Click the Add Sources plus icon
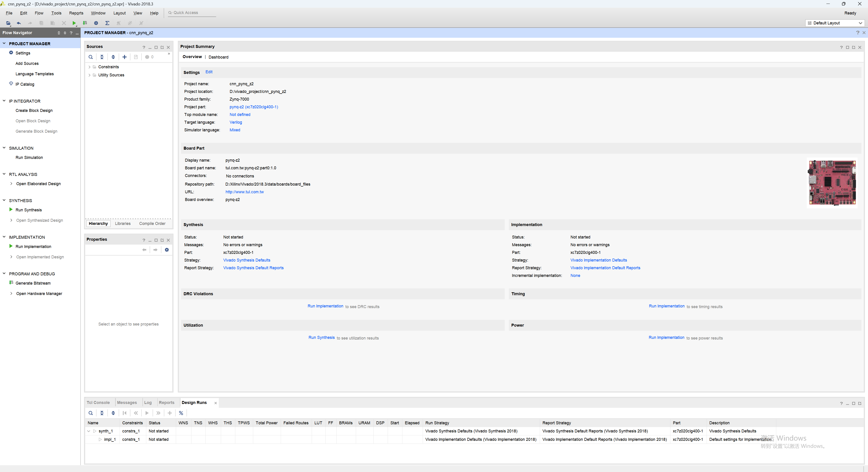 coord(124,57)
